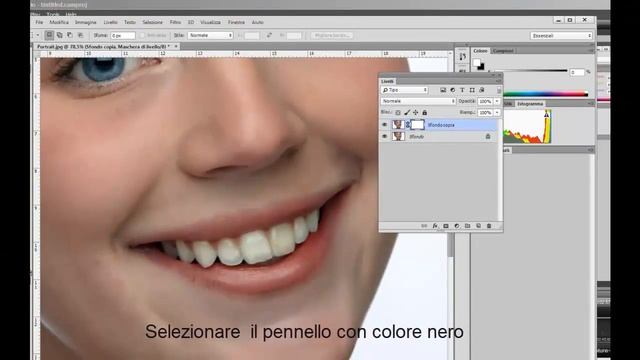
Task: Open the Livello menu
Action: [110, 22]
